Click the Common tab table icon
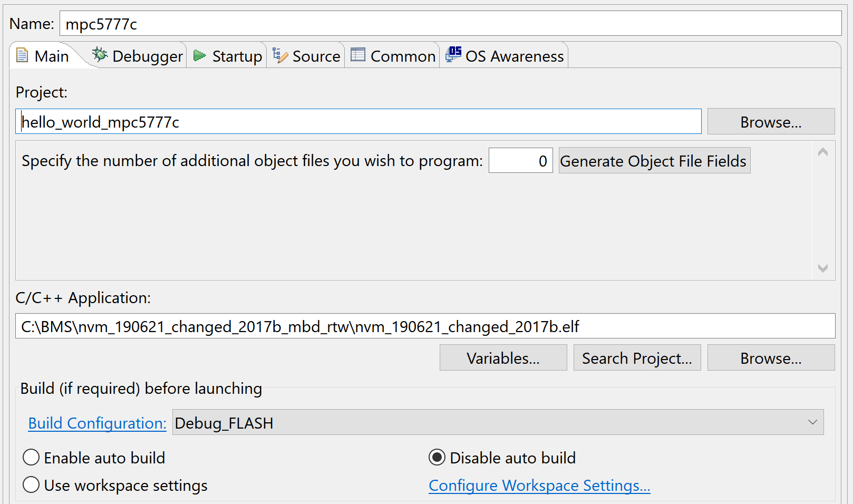This screenshot has height=504, width=853. [x=358, y=55]
